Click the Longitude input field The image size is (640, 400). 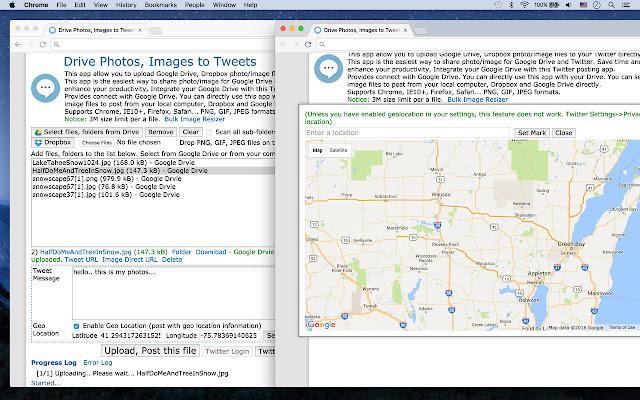pyautogui.click(x=230, y=336)
